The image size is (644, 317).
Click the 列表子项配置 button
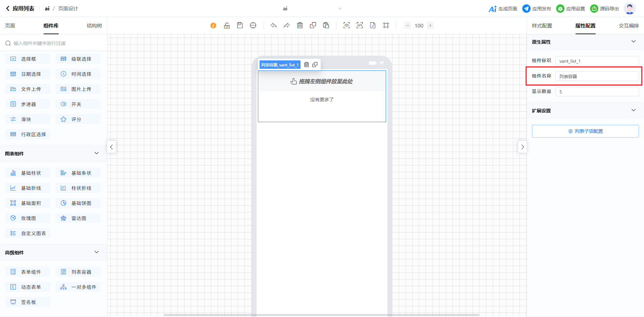click(x=585, y=131)
